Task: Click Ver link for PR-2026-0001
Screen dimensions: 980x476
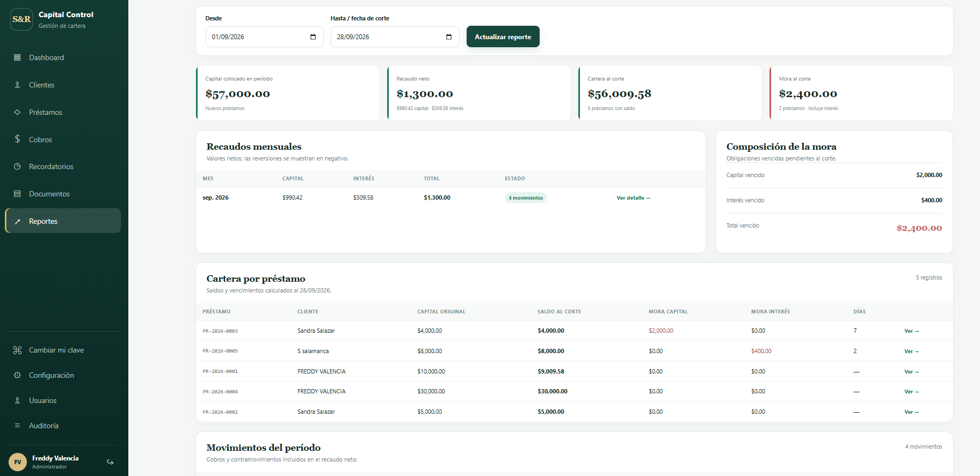Action: [x=911, y=372]
